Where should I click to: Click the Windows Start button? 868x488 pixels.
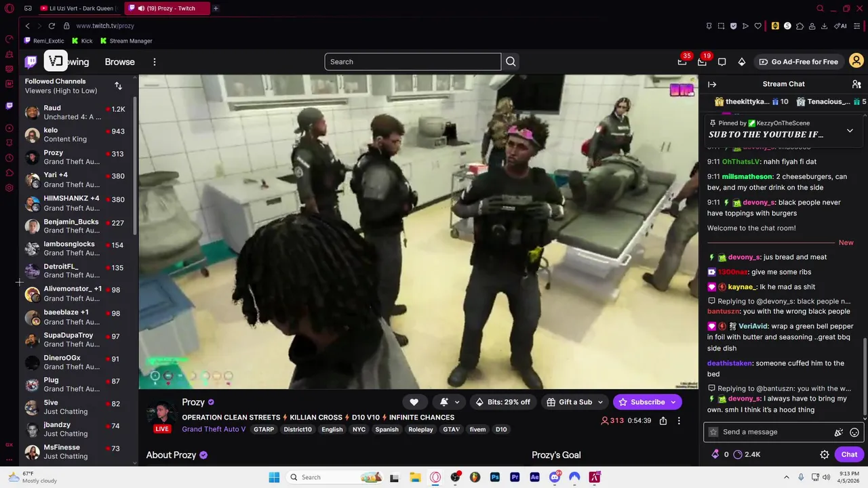pos(274,477)
